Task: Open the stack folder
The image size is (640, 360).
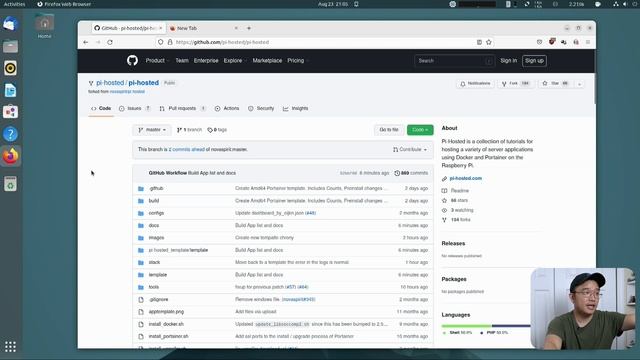Action: point(154,262)
